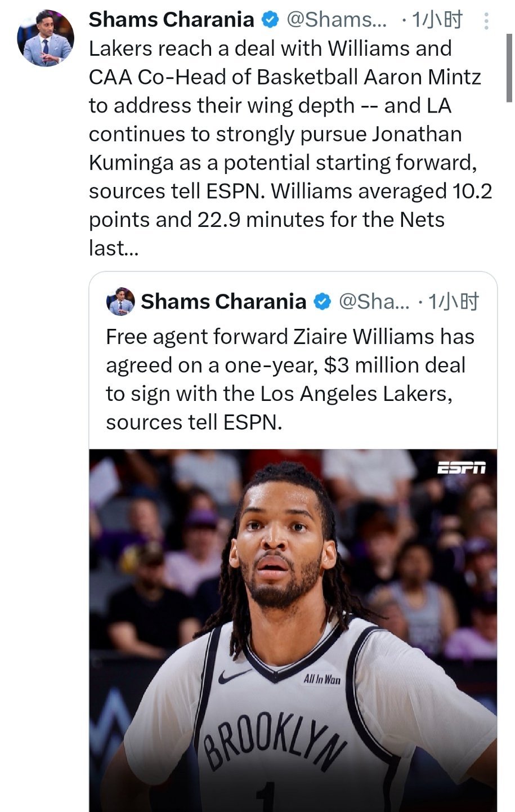The height and width of the screenshot is (812, 515).
Task: Click the Nike swoosh on the jersey
Action: (x=234, y=675)
